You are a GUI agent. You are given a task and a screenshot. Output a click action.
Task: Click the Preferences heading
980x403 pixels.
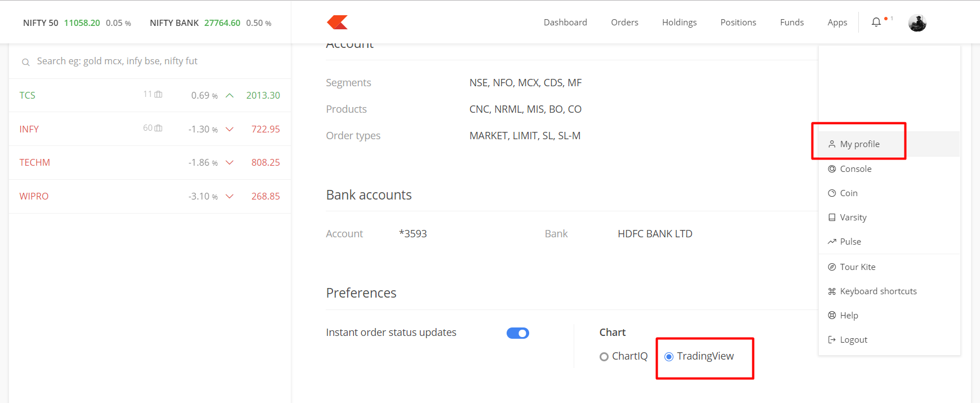tap(361, 293)
